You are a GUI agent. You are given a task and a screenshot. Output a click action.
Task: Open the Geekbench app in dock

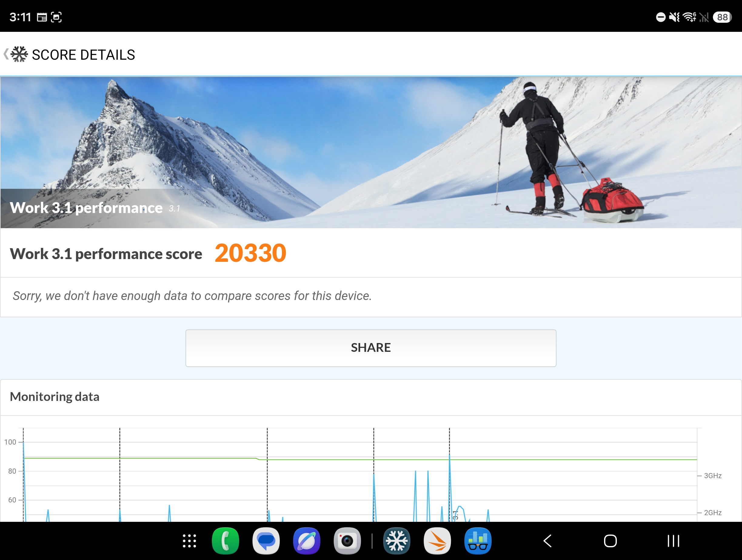click(478, 541)
